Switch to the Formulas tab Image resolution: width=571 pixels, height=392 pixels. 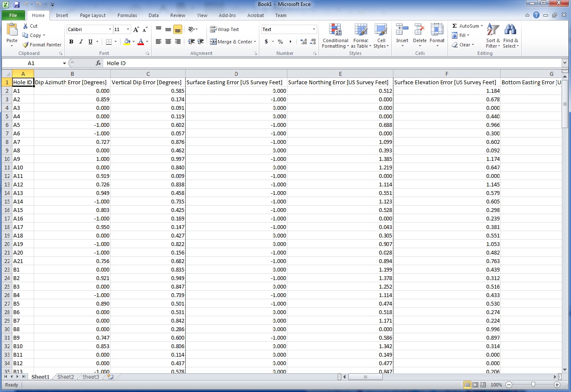click(x=127, y=15)
